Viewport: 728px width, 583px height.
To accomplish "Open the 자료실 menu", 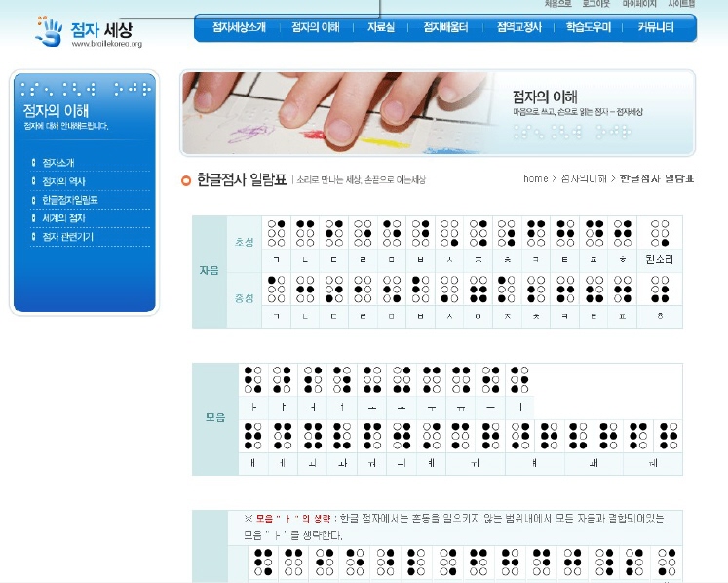I will [x=381, y=27].
